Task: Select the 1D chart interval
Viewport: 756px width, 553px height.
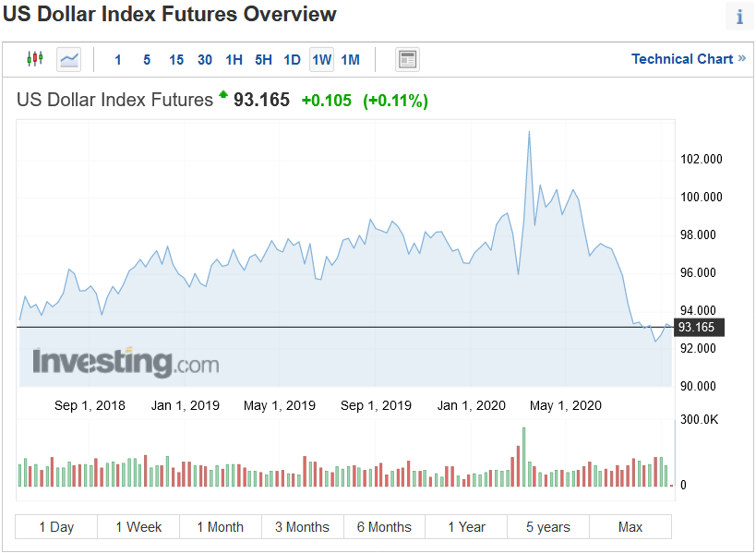Action: (x=292, y=60)
